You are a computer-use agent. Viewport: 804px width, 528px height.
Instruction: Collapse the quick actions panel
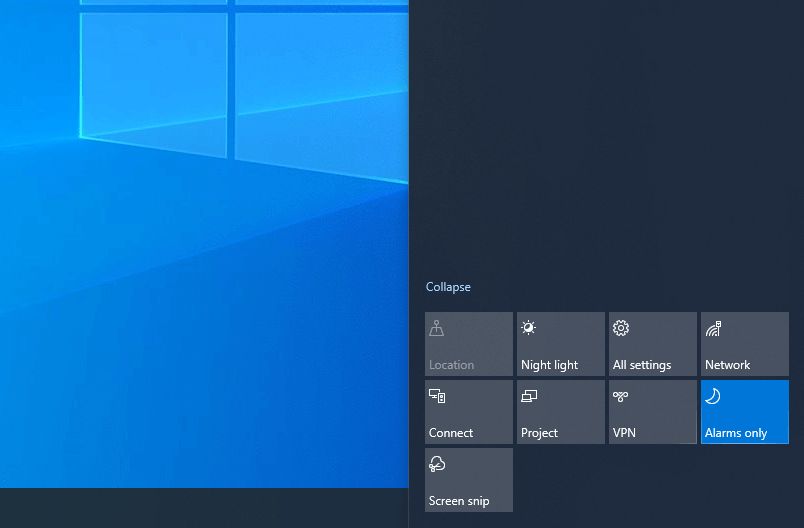pos(448,287)
